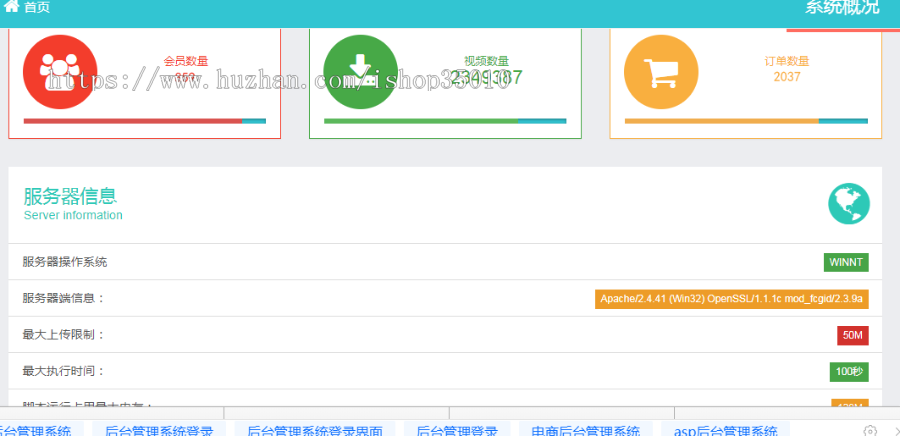
Task: Open the 电商后台管理系统 tag link
Action: point(585,430)
